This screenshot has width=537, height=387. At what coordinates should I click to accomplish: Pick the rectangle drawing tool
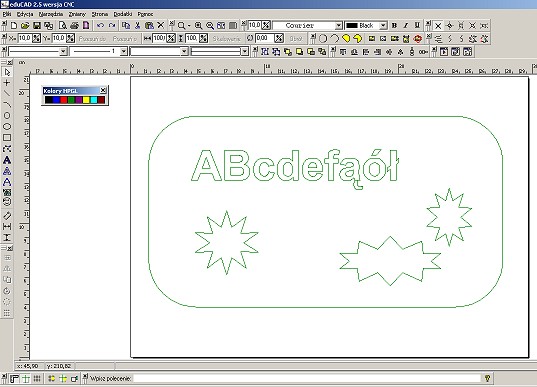(x=7, y=138)
